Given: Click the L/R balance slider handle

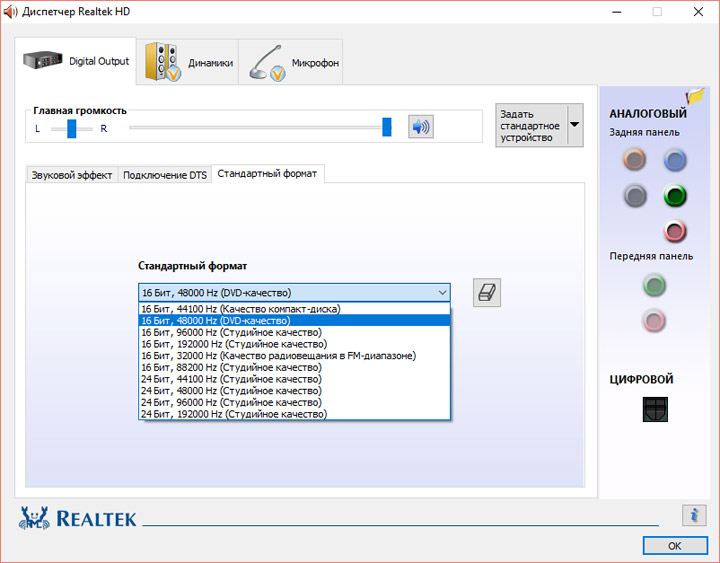Looking at the screenshot, I should tap(72, 129).
